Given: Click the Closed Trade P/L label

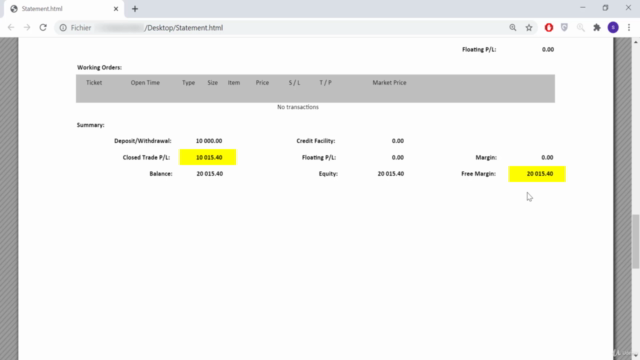Looking at the screenshot, I should click(x=146, y=157).
